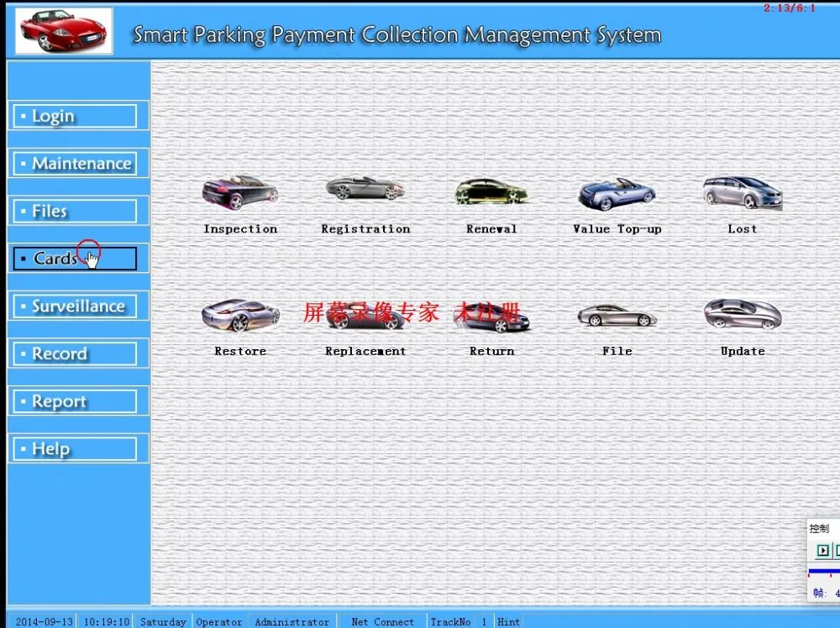Open Value Top-up blue car icon

pyautogui.click(x=617, y=193)
